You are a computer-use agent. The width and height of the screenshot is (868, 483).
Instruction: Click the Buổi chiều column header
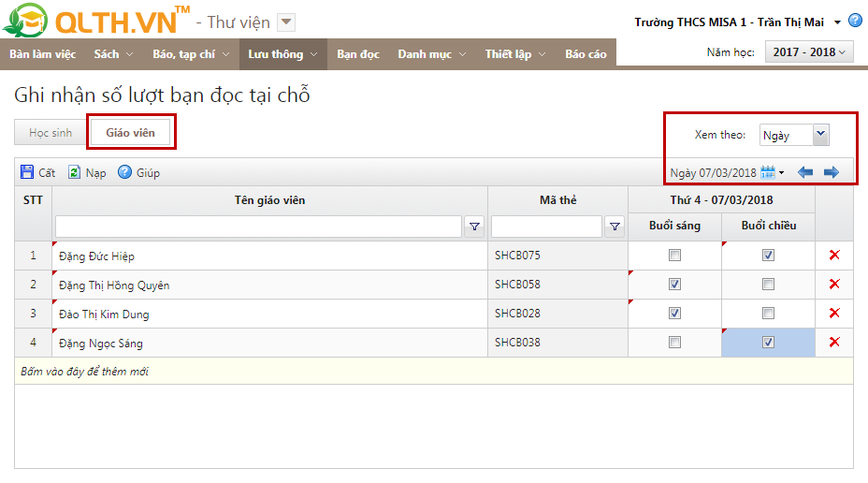pyautogui.click(x=769, y=226)
